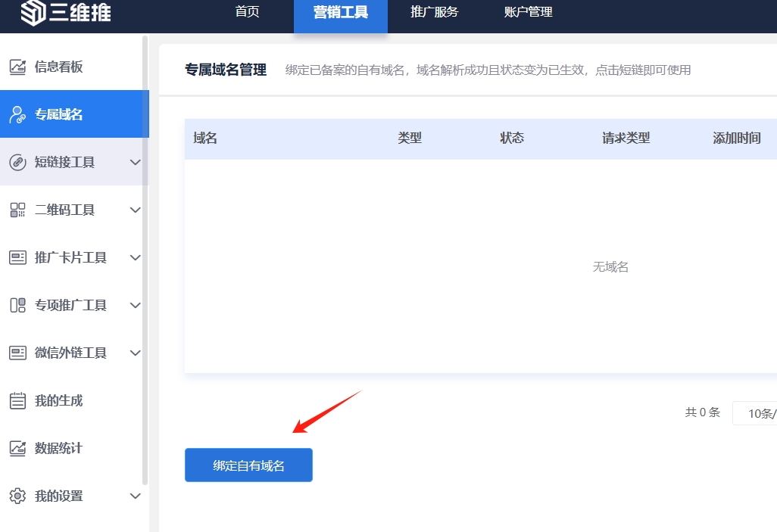The height and width of the screenshot is (532, 777).
Task: Click the 短链接工具 paperclip icon
Action: (x=17, y=162)
